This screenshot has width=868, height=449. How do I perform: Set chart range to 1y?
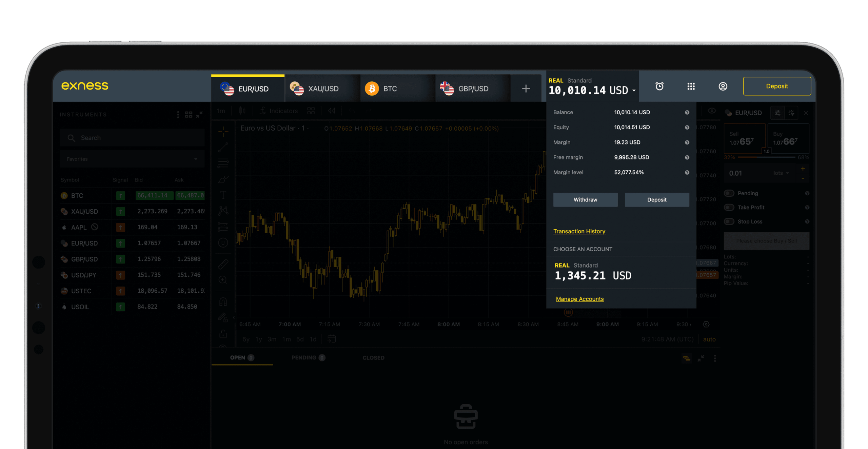click(x=258, y=339)
